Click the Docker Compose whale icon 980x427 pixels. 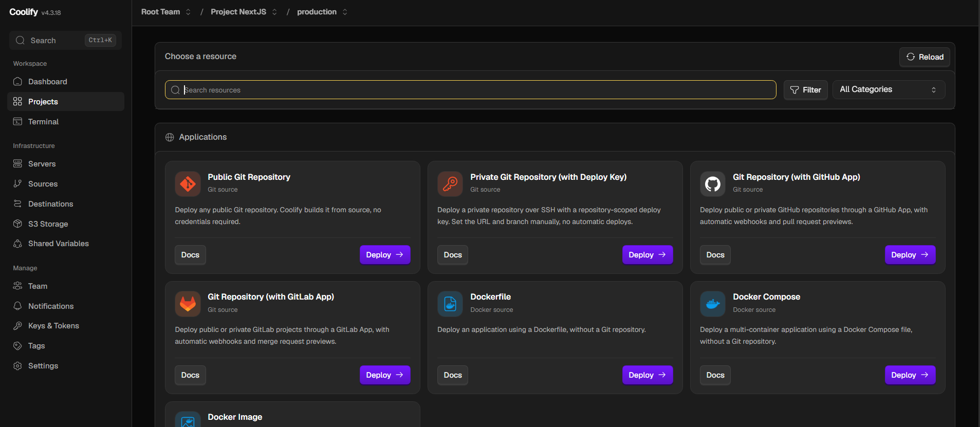(713, 304)
